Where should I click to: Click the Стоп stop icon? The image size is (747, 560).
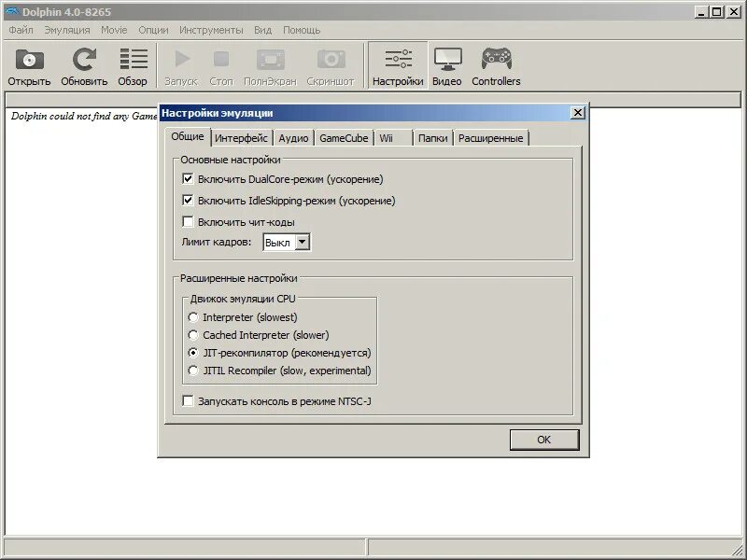pyautogui.click(x=221, y=59)
